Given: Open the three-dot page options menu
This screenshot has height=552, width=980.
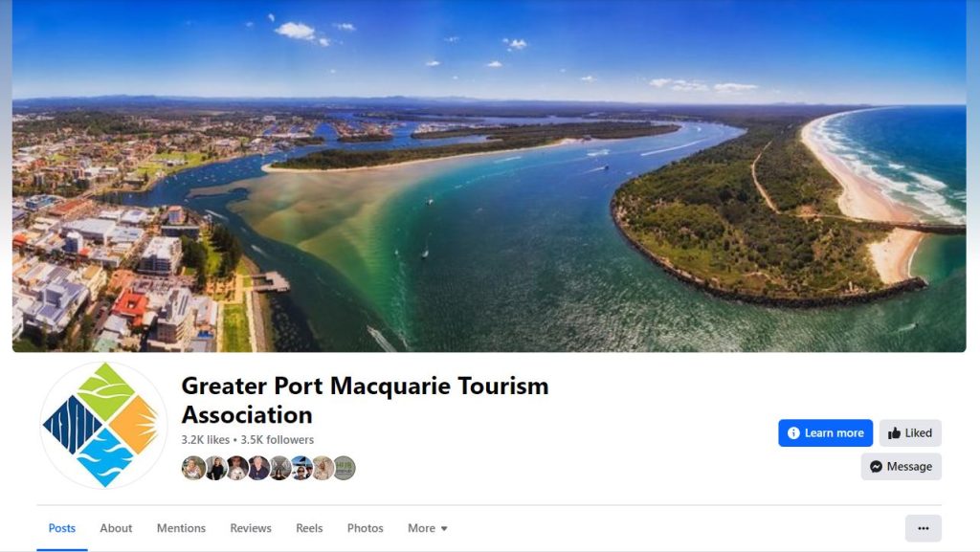Looking at the screenshot, I should point(924,528).
